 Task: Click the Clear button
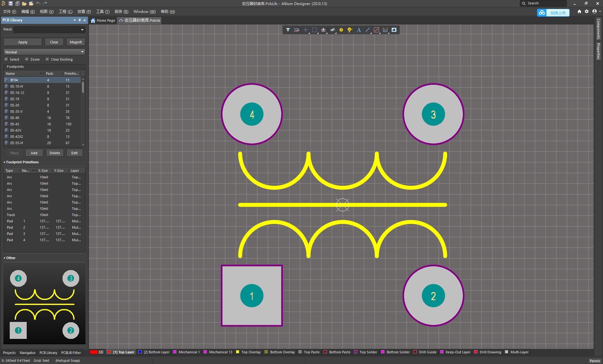coord(54,42)
